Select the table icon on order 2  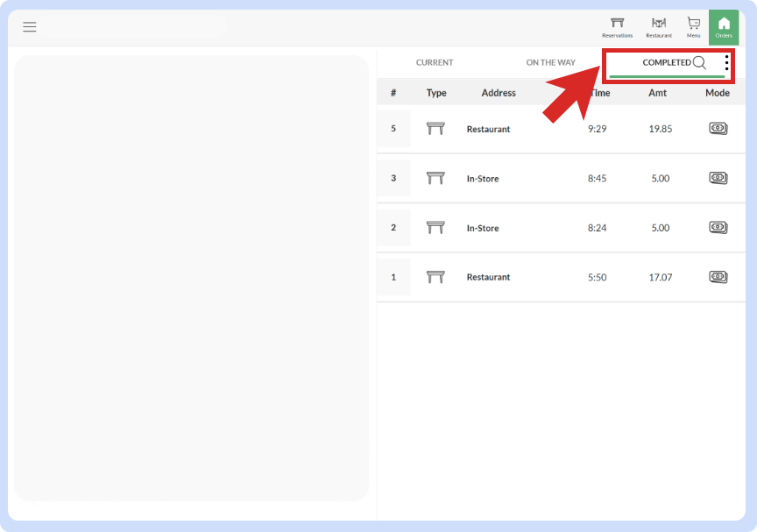[435, 227]
